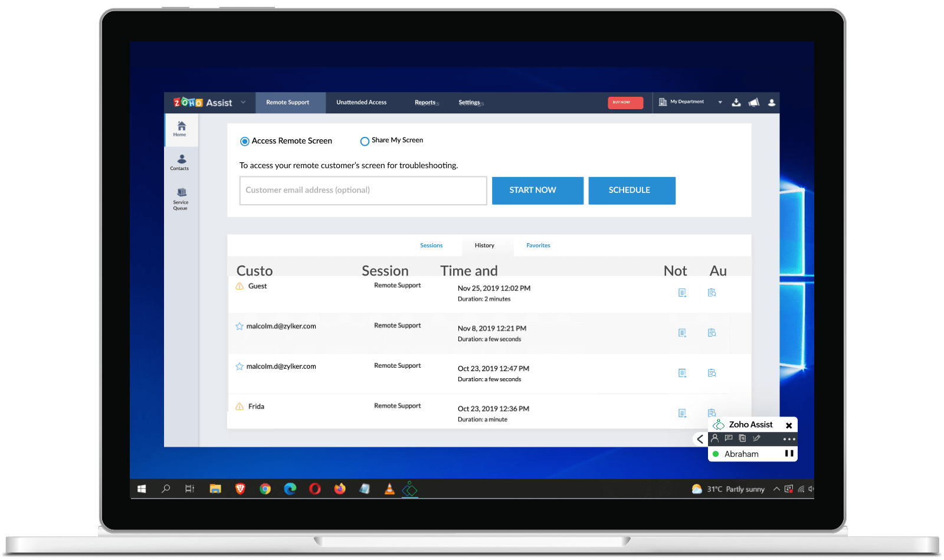Open the My Department dropdown

(690, 102)
